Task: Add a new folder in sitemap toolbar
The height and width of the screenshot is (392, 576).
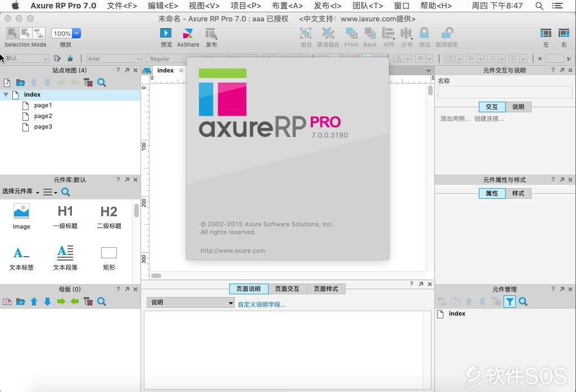Action: [x=21, y=83]
